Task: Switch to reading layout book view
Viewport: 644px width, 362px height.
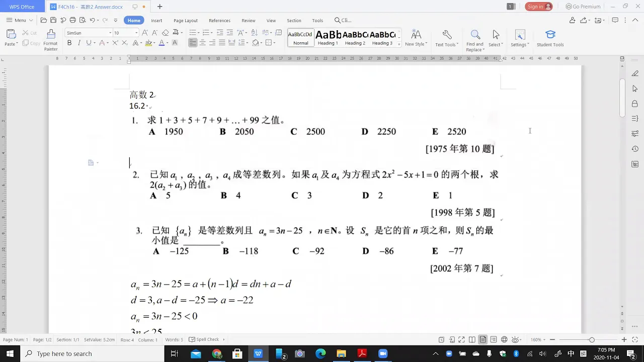Action: pos(472,340)
